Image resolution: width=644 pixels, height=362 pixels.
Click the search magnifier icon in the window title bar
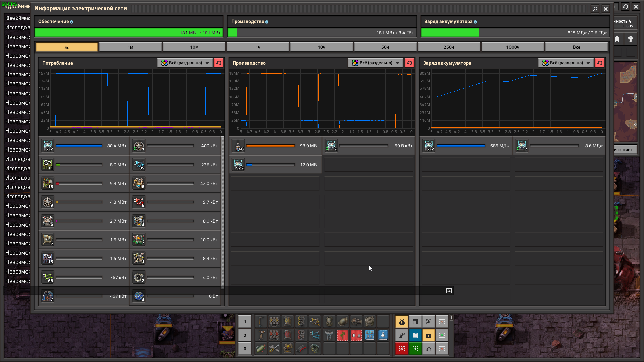point(595,9)
